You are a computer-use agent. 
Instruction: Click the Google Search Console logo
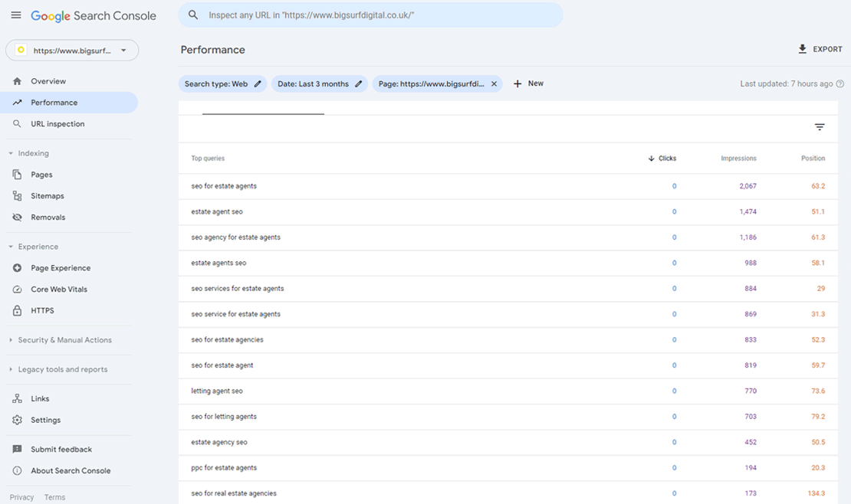point(94,16)
